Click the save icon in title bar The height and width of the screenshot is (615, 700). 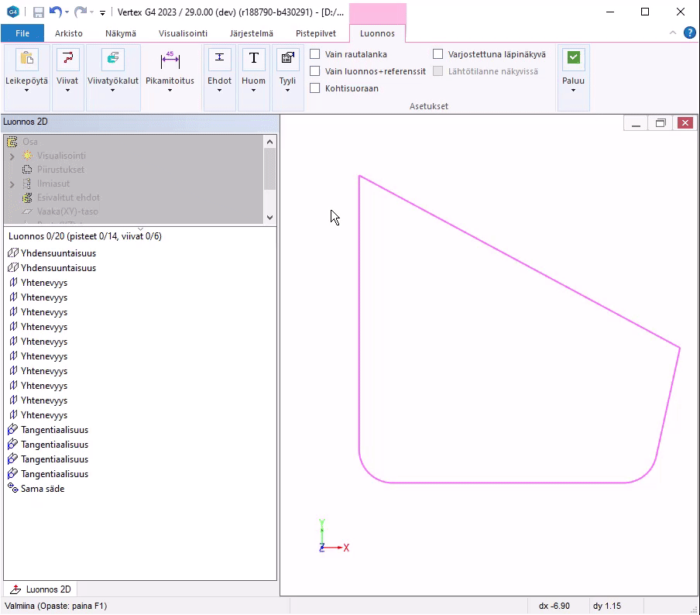(x=38, y=12)
